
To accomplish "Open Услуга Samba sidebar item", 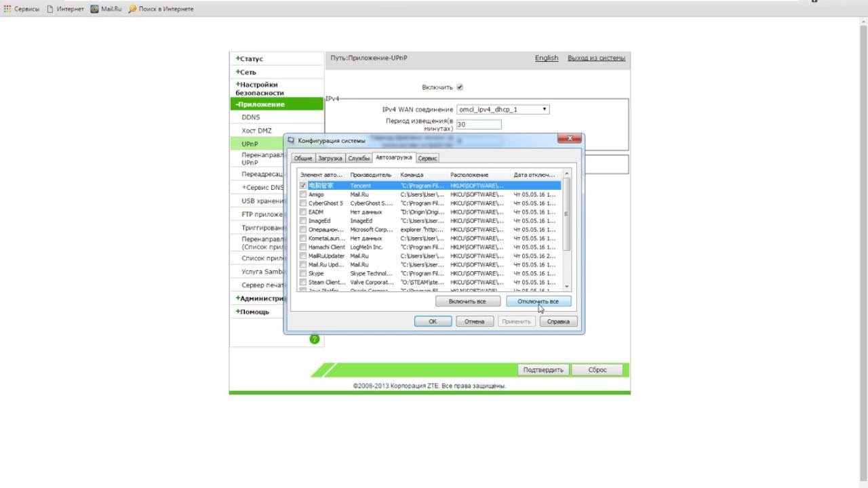I will point(263,271).
